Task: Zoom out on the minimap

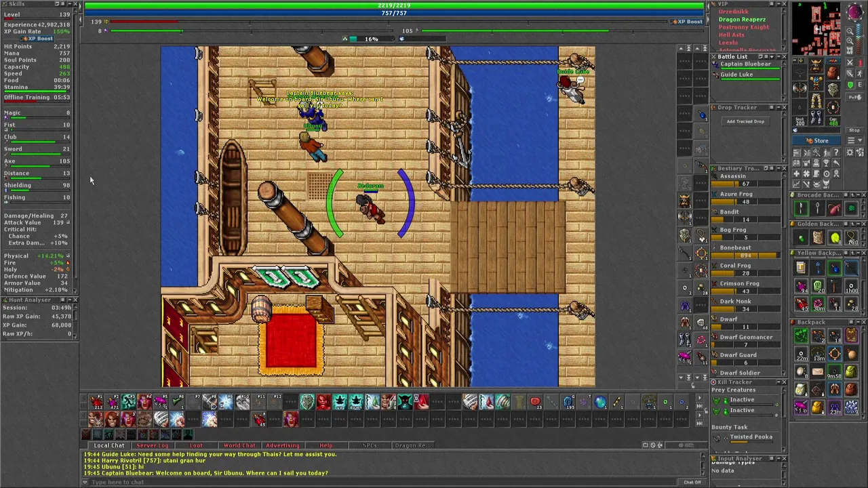Action: tap(850, 31)
